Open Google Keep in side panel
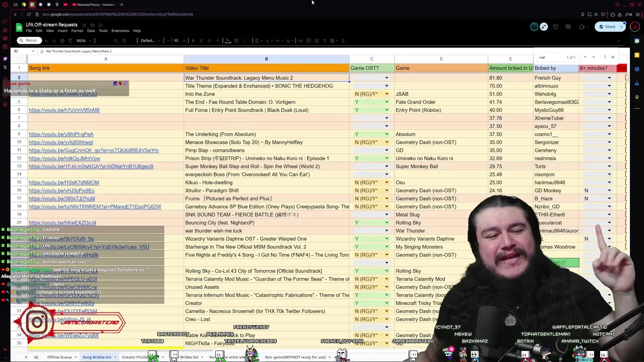This screenshot has height=362, width=644. click(x=637, y=55)
